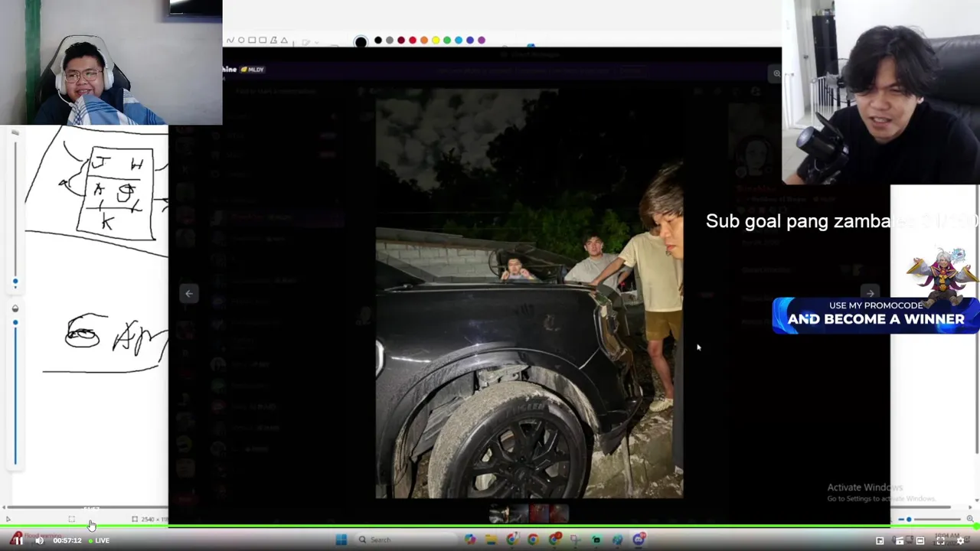Go to previous image in viewer
This screenshot has width=980, height=551.
click(189, 293)
